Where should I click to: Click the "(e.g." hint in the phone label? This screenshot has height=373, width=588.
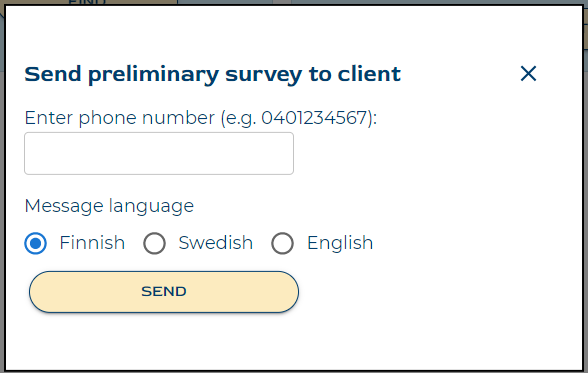point(238,118)
